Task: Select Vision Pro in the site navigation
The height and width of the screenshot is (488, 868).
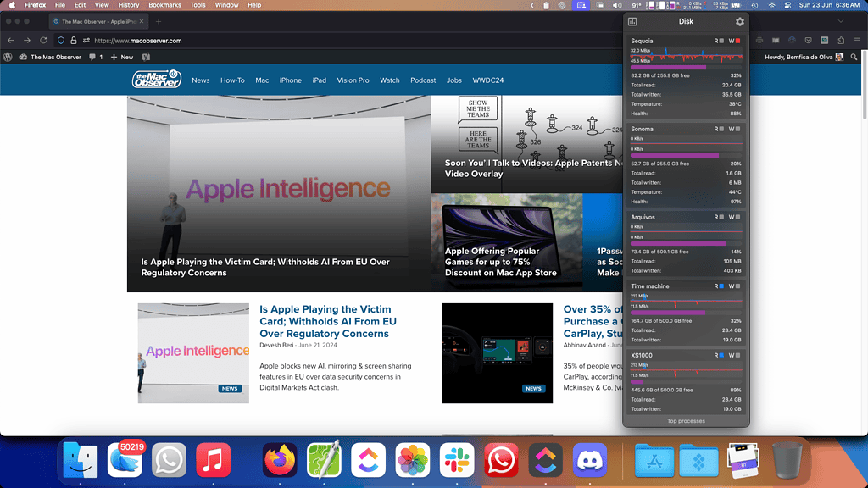Action: click(x=353, y=80)
